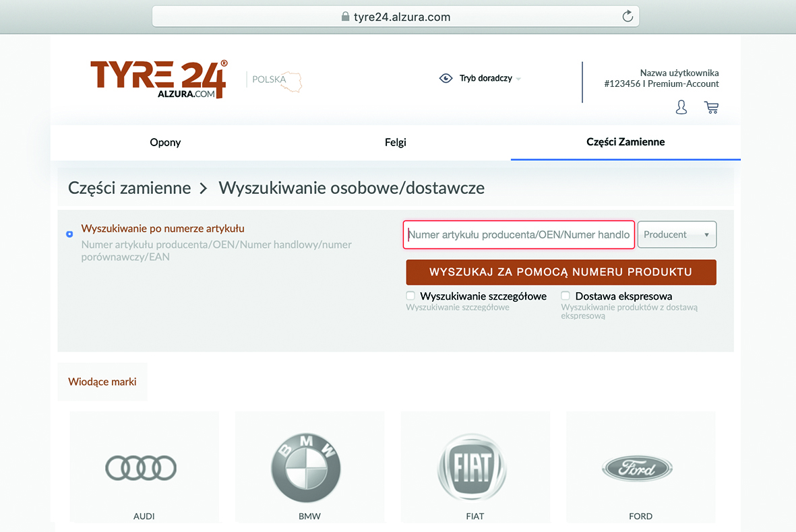Screen dimensions: 796x532
Task: Click the AUDI brand label
Action: click(x=144, y=517)
